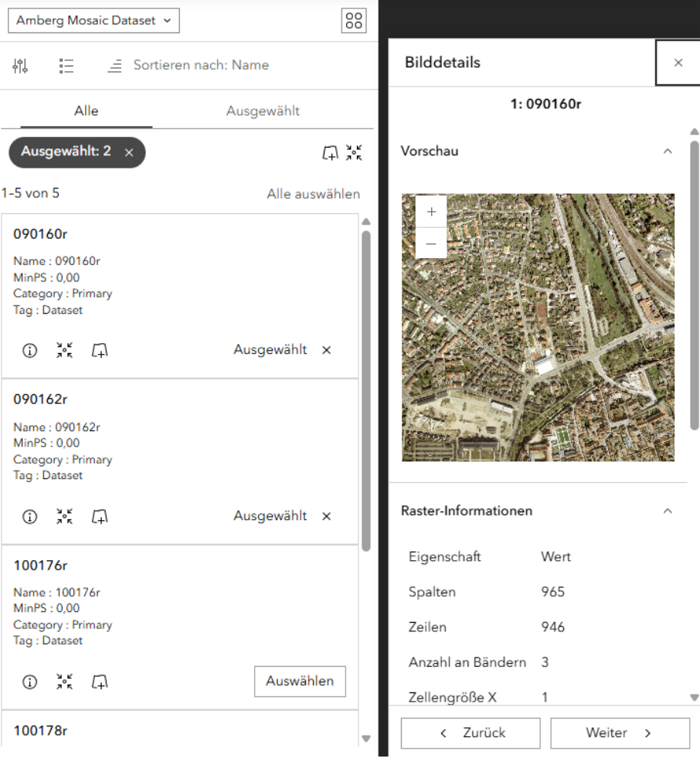
Task: Add image 090162r to the map
Action: click(100, 516)
